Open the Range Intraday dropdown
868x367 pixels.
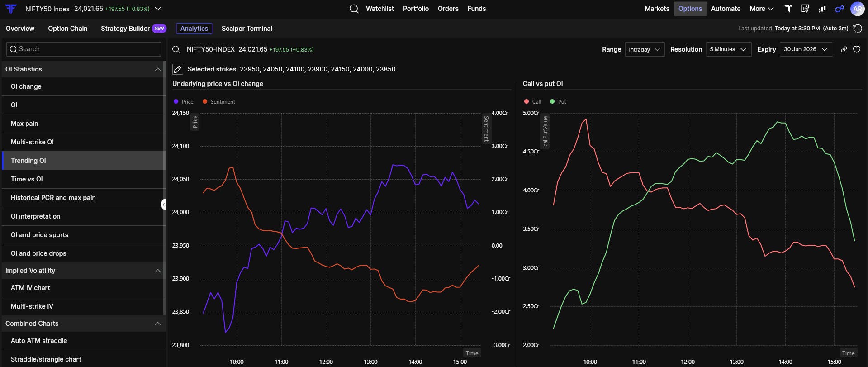(645, 49)
